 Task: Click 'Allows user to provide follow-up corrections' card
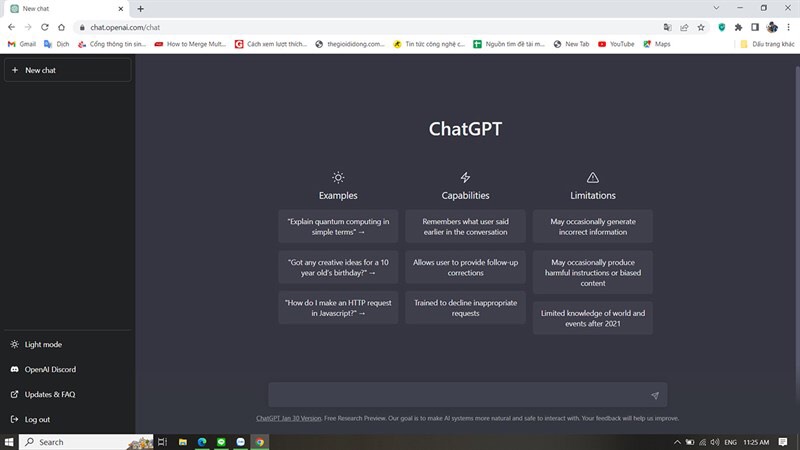point(465,267)
